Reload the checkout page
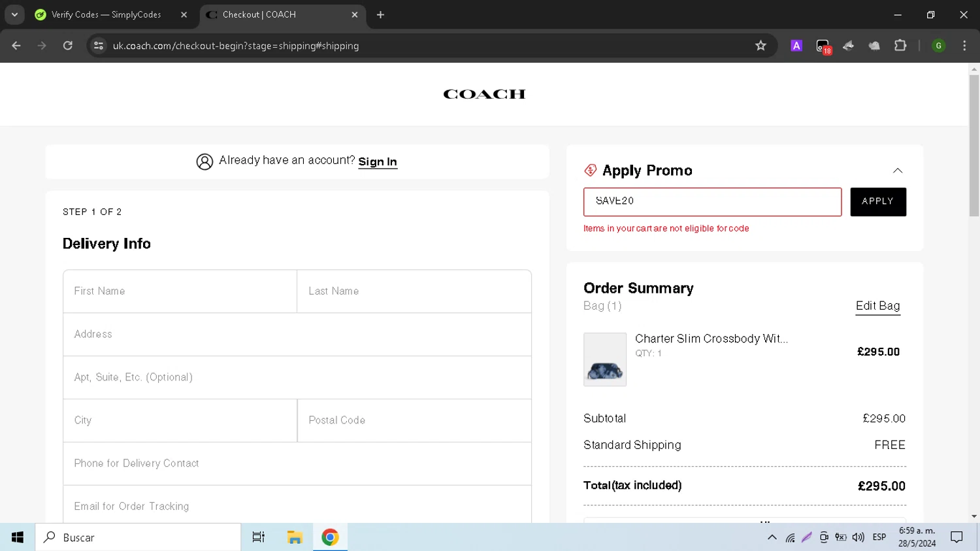 pyautogui.click(x=68, y=46)
